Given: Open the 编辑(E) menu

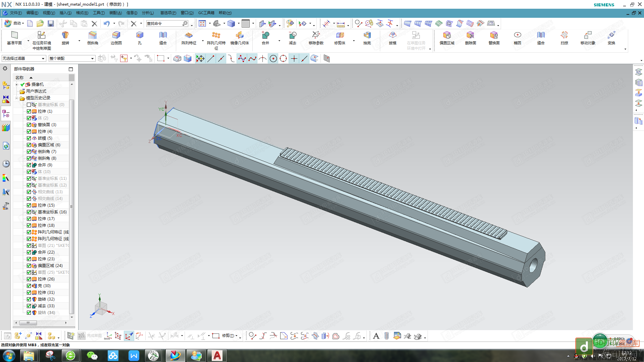Looking at the screenshot, I should pyautogui.click(x=32, y=13).
